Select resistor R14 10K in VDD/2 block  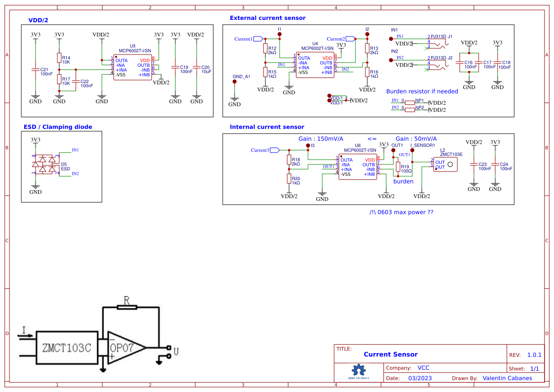click(x=59, y=58)
